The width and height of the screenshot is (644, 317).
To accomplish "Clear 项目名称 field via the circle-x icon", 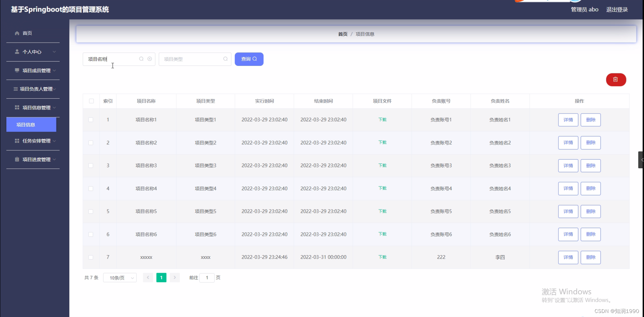I will (150, 59).
